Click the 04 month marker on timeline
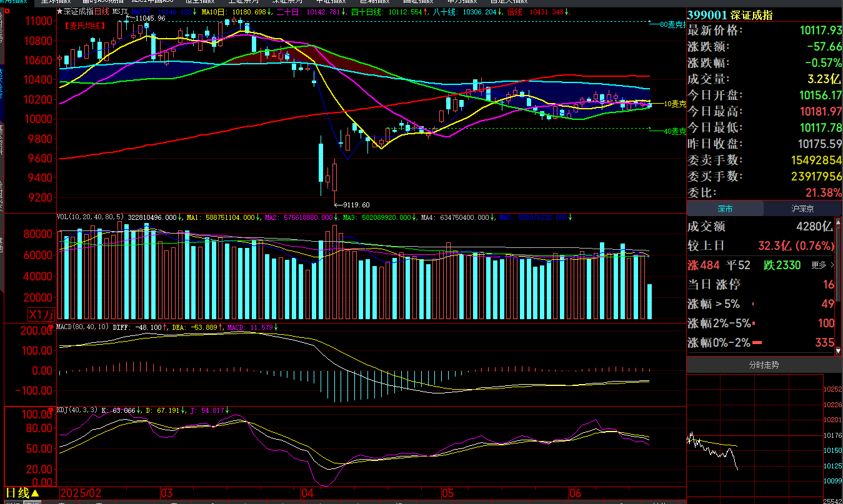 click(x=307, y=493)
